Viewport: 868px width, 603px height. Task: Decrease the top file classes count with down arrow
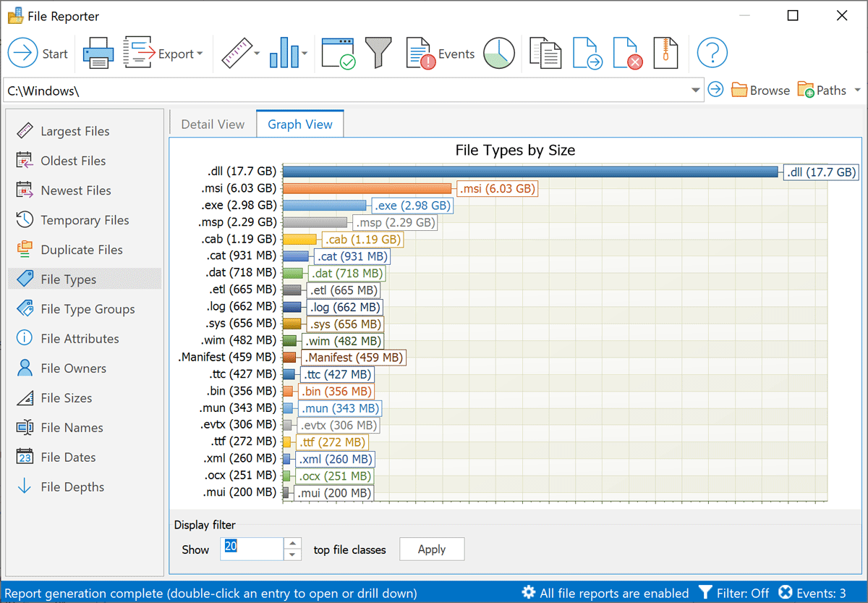pos(292,554)
